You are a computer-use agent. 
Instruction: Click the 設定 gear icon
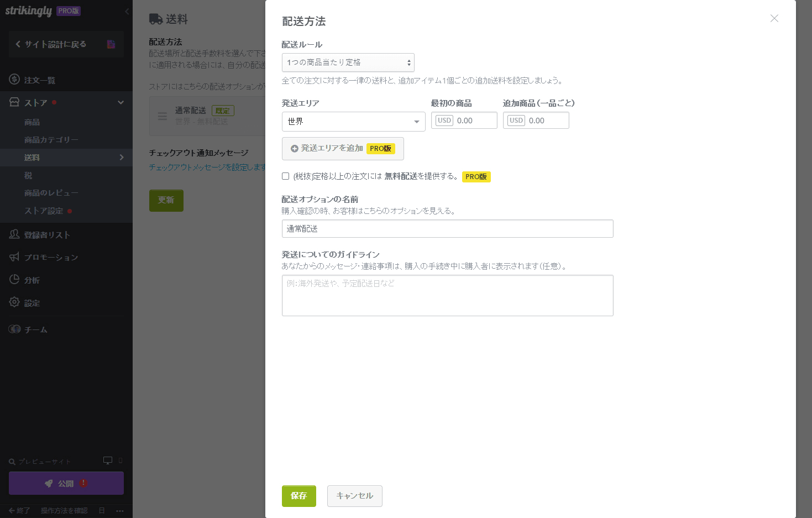(14, 302)
